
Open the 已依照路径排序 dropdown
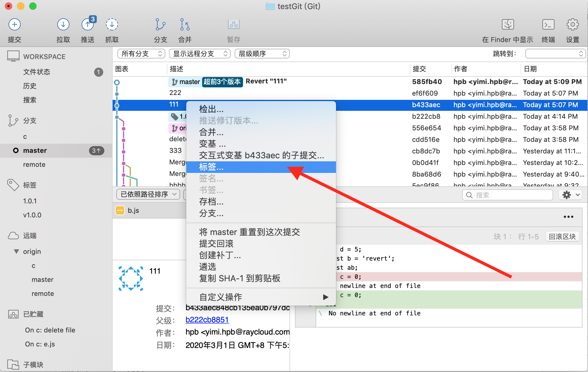[x=148, y=194]
